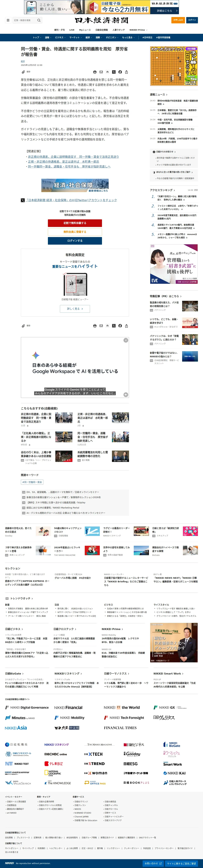Image resolution: width=203 pixels, height=868 pixels.
Task: Expand the もっと見る navigation dropdown
Action: (128, 38)
